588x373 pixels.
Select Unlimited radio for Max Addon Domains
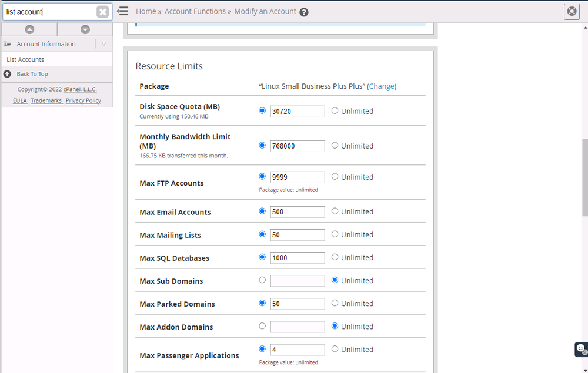coord(335,326)
